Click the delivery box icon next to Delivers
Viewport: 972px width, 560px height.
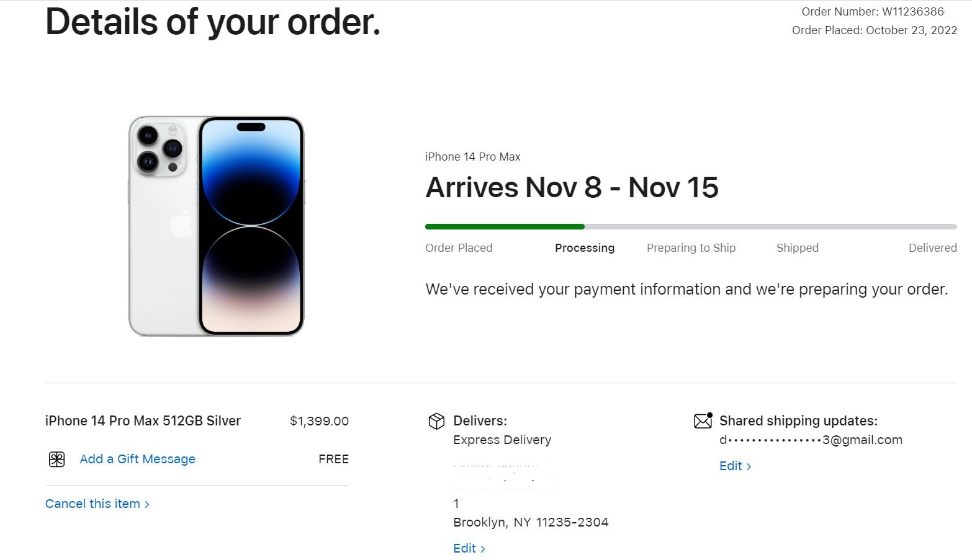point(436,421)
